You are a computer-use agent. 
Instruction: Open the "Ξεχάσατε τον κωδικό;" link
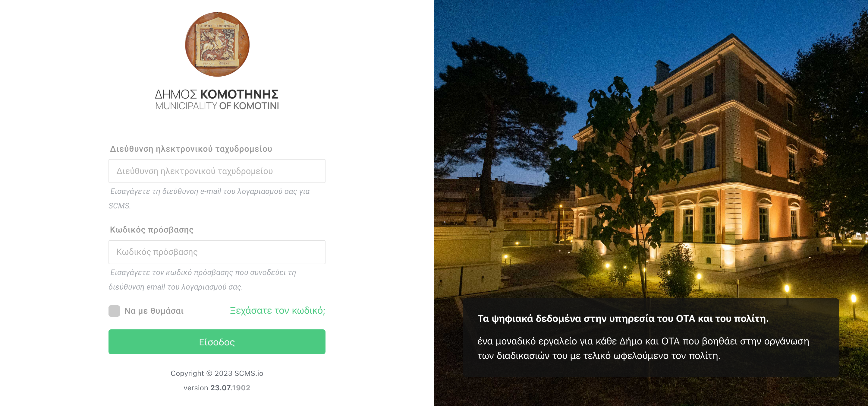278,310
